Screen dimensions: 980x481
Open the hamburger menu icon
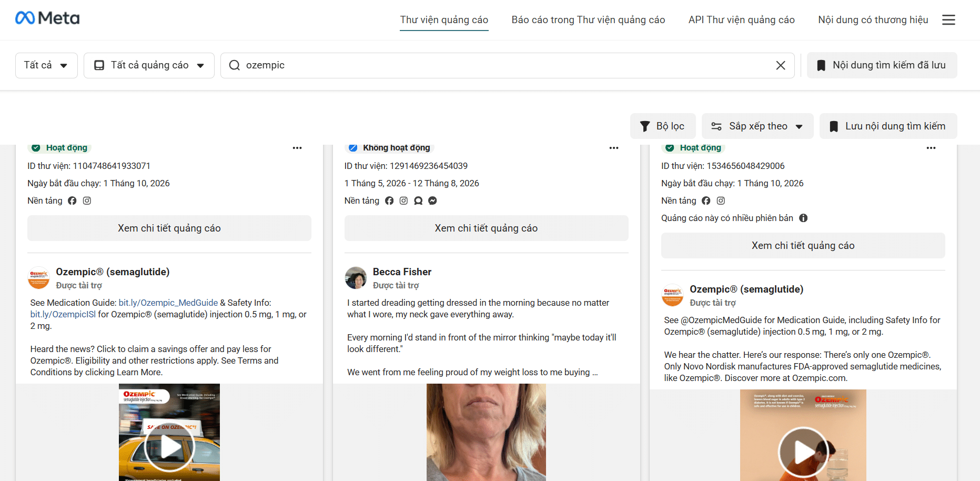pos(948,20)
